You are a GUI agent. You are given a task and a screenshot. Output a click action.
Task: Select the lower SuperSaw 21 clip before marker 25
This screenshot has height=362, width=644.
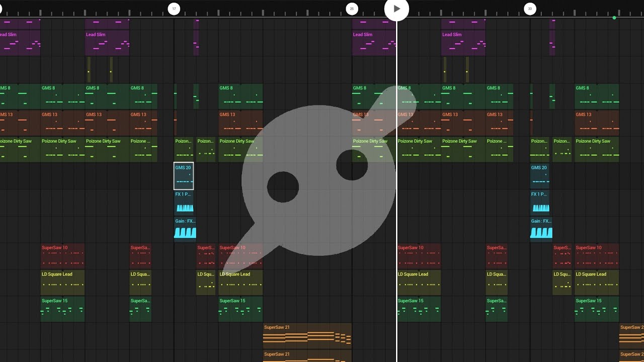(x=307, y=356)
